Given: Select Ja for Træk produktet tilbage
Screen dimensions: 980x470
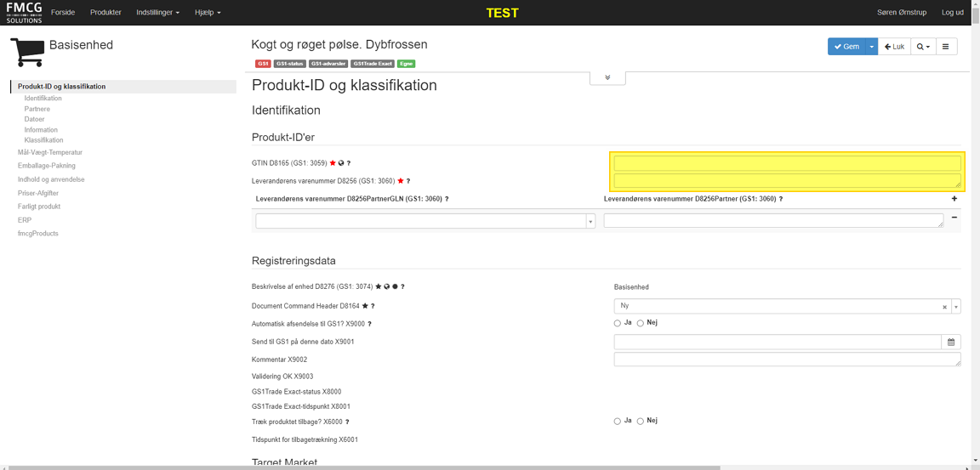Looking at the screenshot, I should coord(618,422).
